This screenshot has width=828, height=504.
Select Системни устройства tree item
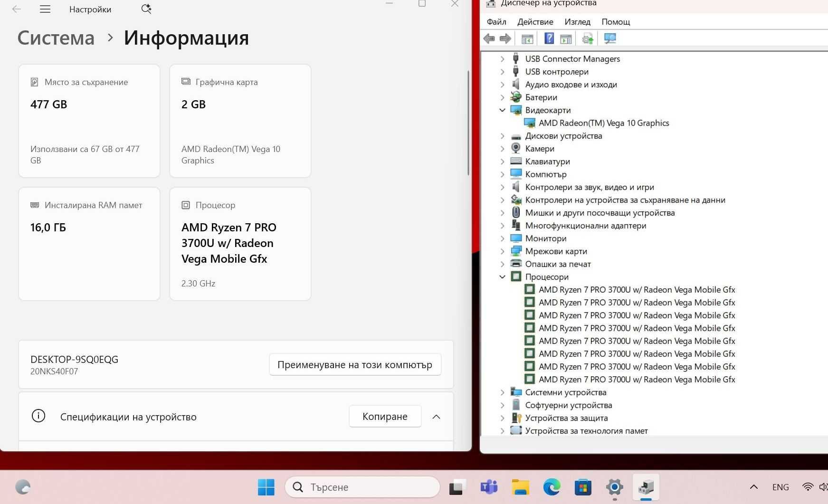click(x=565, y=392)
